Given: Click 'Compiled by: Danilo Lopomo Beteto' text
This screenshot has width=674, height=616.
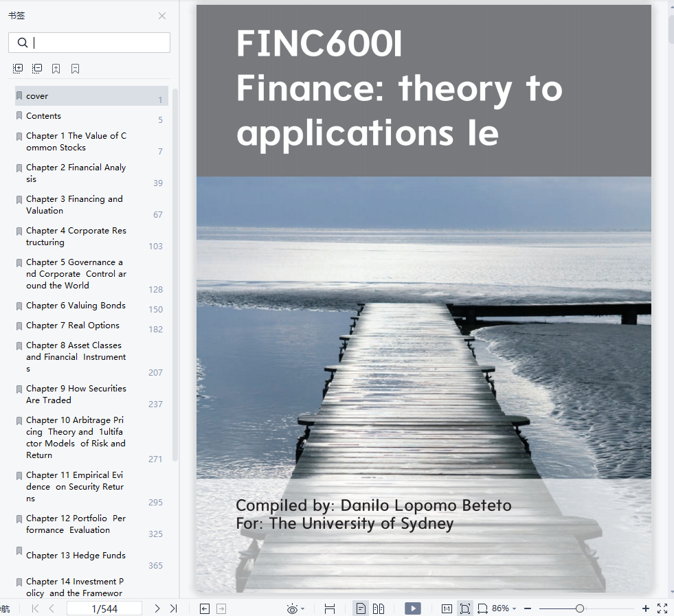Looking at the screenshot, I should (374, 505).
